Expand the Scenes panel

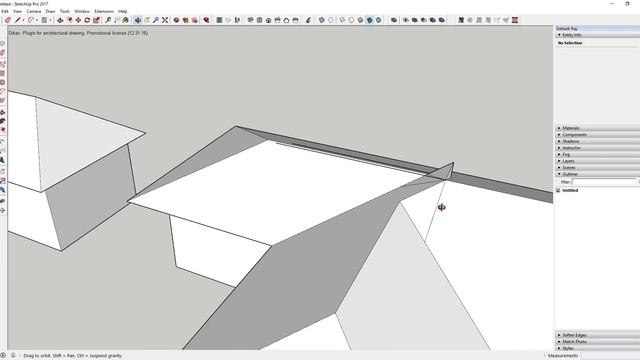(x=597, y=167)
